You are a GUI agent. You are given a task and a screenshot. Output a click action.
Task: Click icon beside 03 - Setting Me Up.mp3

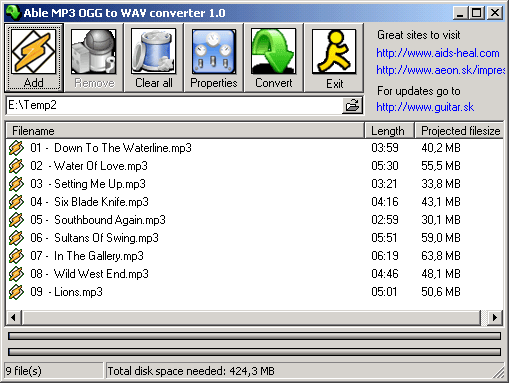coord(16,184)
